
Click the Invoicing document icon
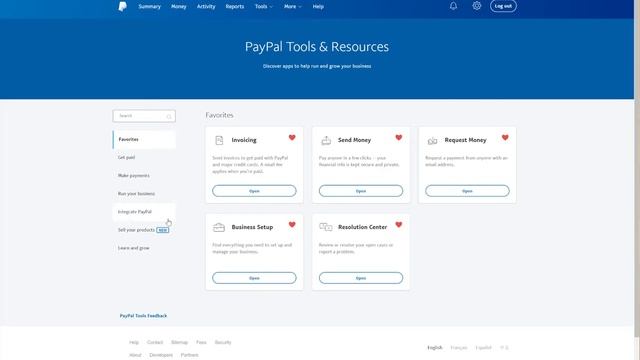click(x=219, y=140)
